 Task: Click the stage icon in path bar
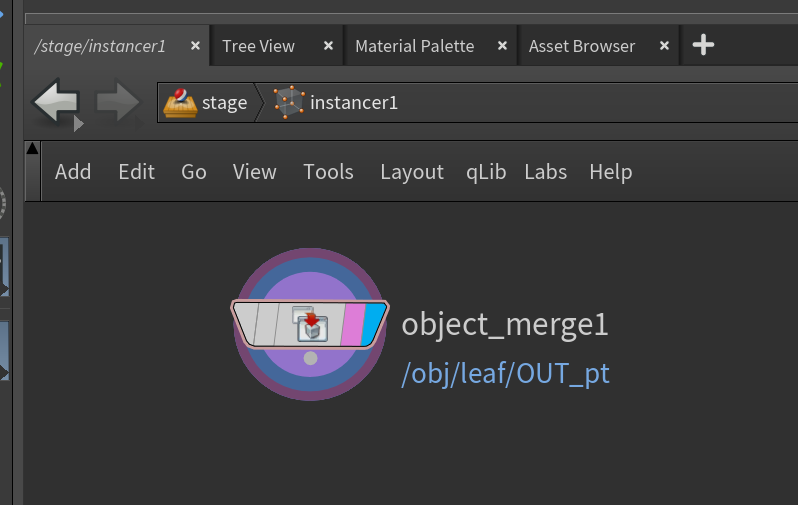click(x=180, y=103)
